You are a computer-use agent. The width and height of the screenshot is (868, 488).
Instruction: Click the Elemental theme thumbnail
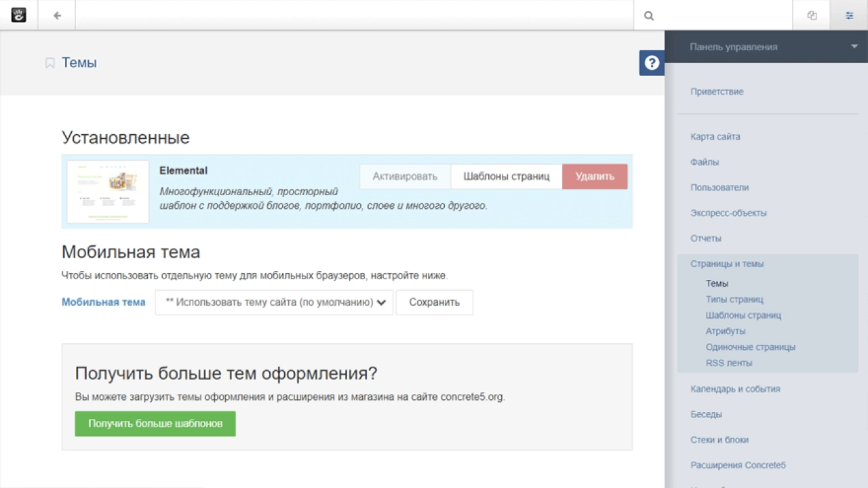coord(108,192)
